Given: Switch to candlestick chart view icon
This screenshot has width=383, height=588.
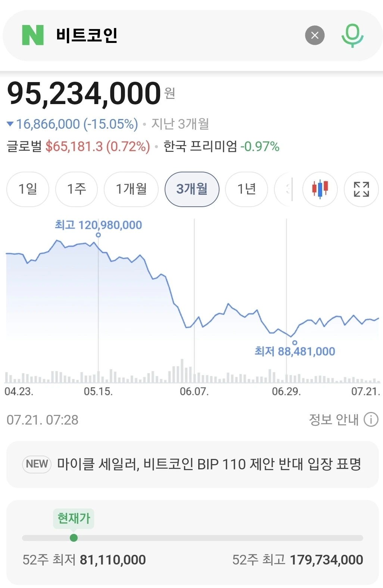Looking at the screenshot, I should pyautogui.click(x=320, y=189).
